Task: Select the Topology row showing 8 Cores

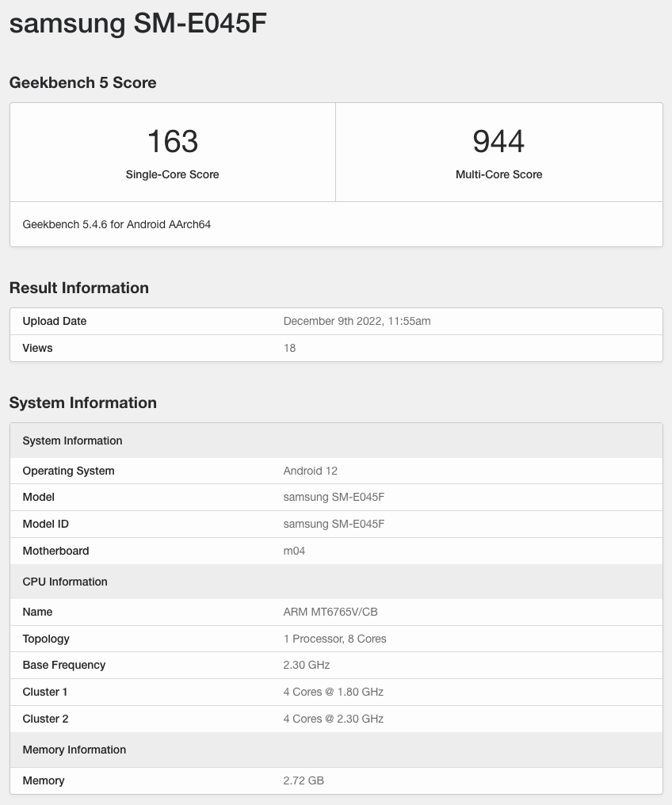Action: coord(335,639)
